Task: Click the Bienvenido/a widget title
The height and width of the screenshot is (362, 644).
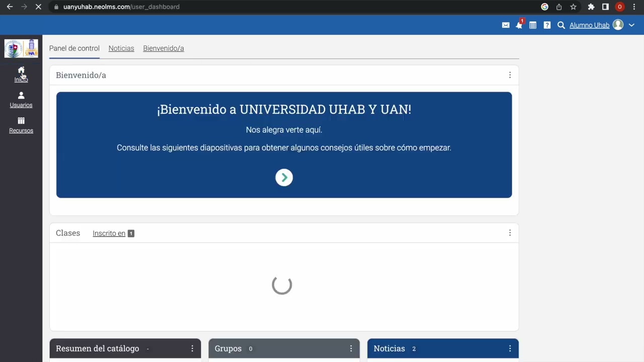Action: pyautogui.click(x=81, y=75)
